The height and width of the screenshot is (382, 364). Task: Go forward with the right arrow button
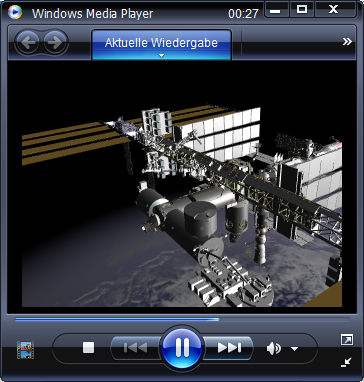55,43
